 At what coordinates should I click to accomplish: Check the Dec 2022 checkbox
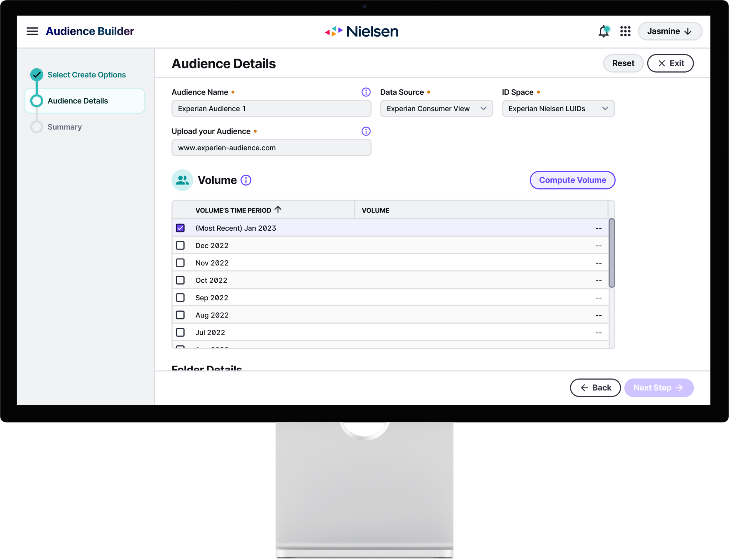tap(180, 246)
